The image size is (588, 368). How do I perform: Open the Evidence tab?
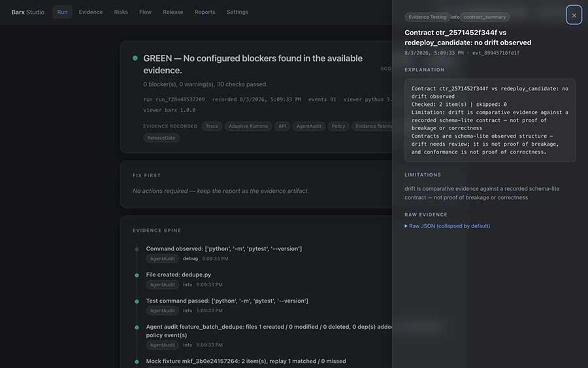tap(90, 12)
